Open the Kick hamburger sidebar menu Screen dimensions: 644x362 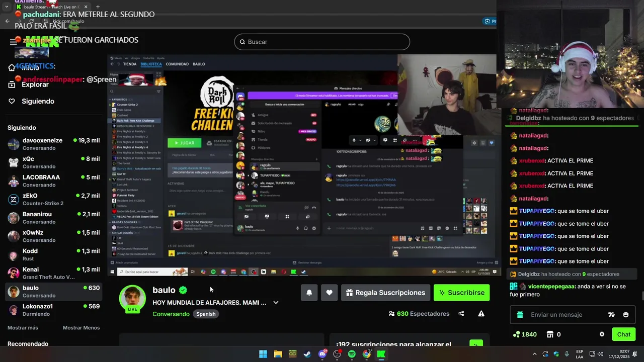(x=14, y=42)
